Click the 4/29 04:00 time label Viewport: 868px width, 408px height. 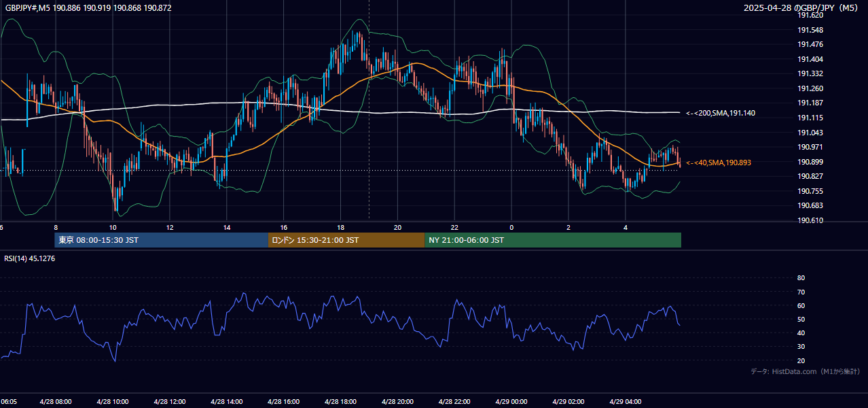point(626,402)
